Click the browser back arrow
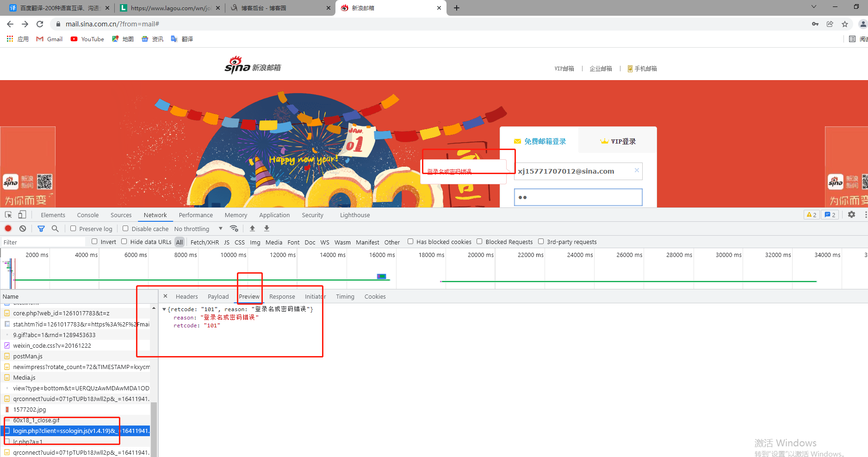868x457 pixels. click(x=10, y=24)
